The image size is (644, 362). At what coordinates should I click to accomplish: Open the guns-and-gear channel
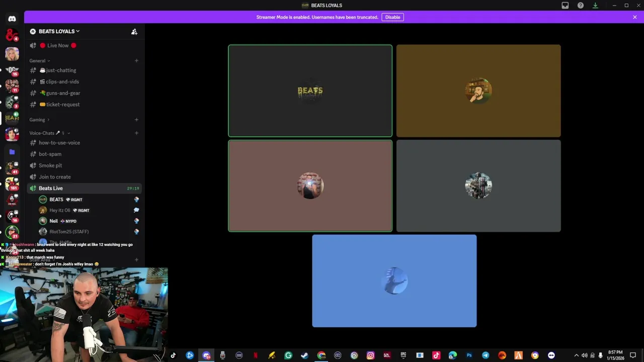pyautogui.click(x=84, y=93)
